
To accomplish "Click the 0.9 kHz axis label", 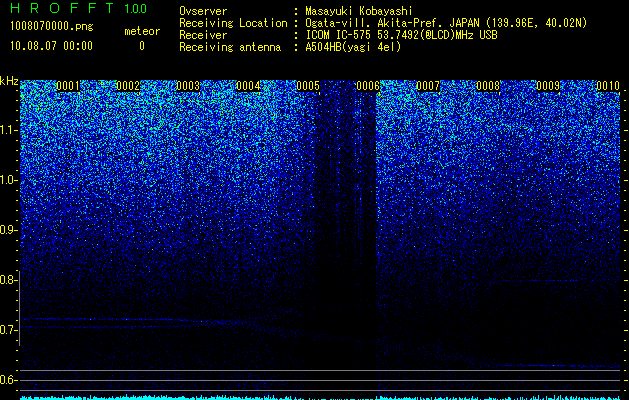I will pos(7,230).
